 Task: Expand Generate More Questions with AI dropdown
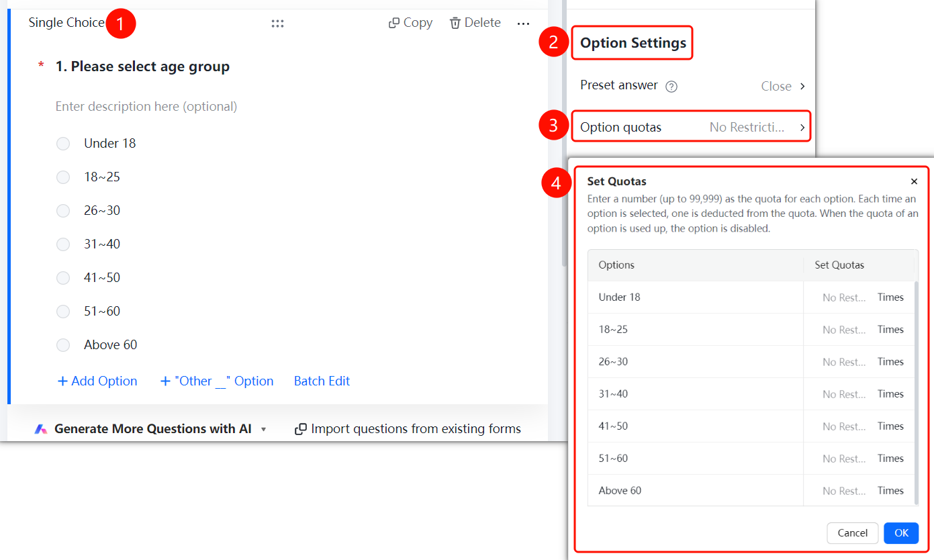coord(264,429)
